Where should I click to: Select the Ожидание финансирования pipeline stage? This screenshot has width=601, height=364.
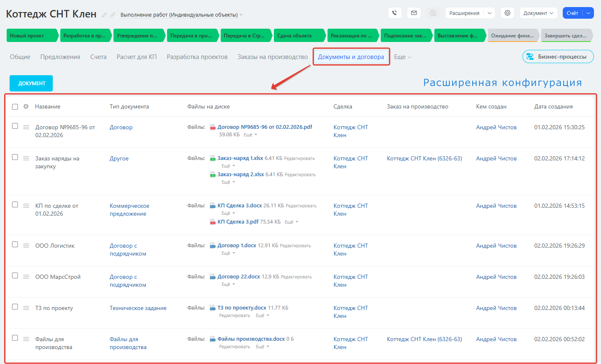512,36
